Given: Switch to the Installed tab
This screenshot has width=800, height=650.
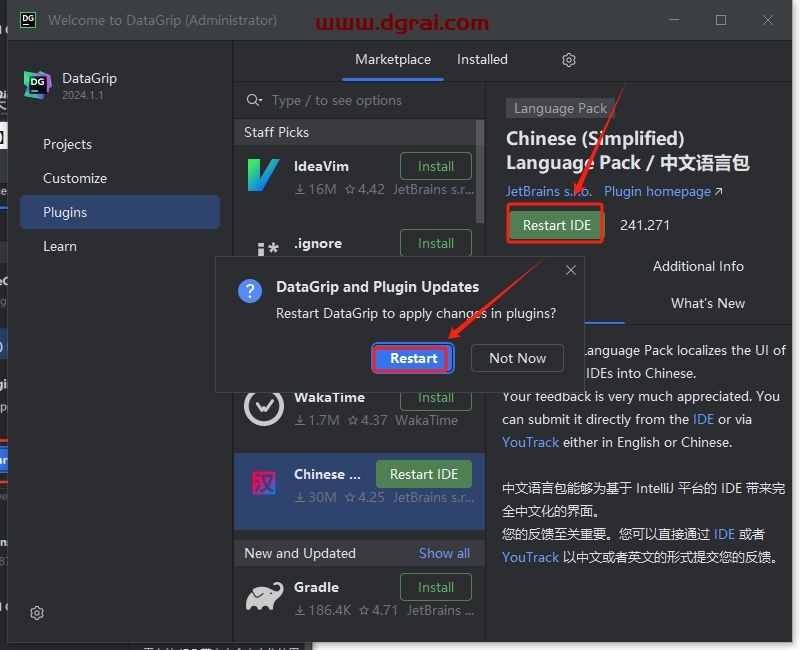Looking at the screenshot, I should pyautogui.click(x=482, y=60).
